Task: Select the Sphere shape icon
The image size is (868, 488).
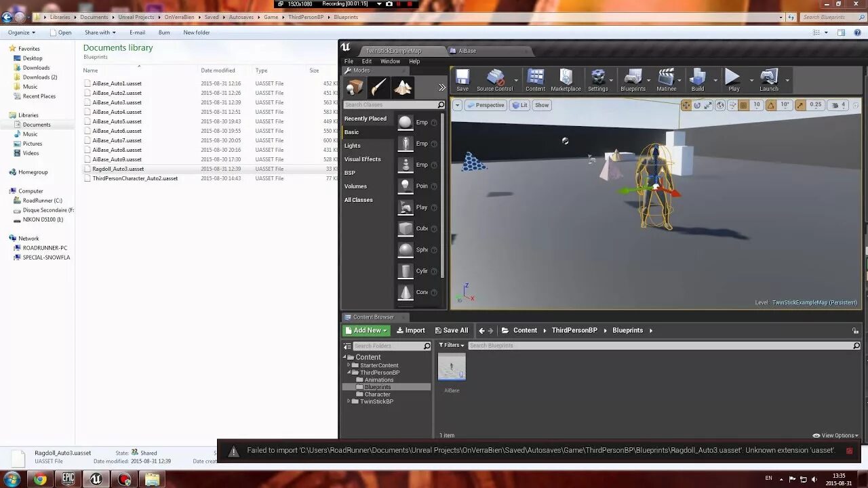Action: (x=405, y=249)
